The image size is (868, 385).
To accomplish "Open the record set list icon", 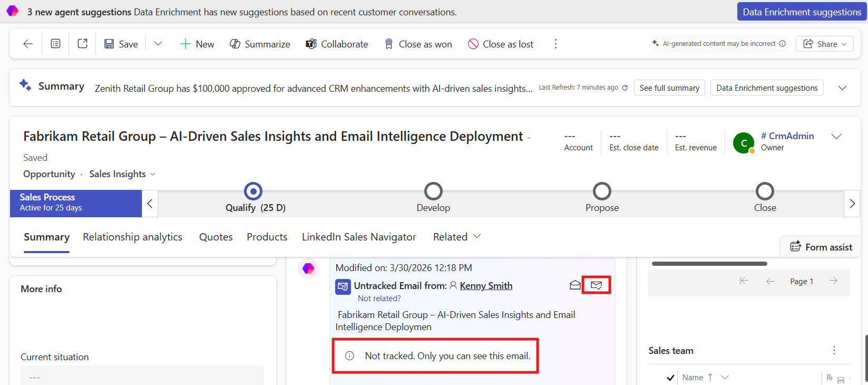I will click(55, 44).
